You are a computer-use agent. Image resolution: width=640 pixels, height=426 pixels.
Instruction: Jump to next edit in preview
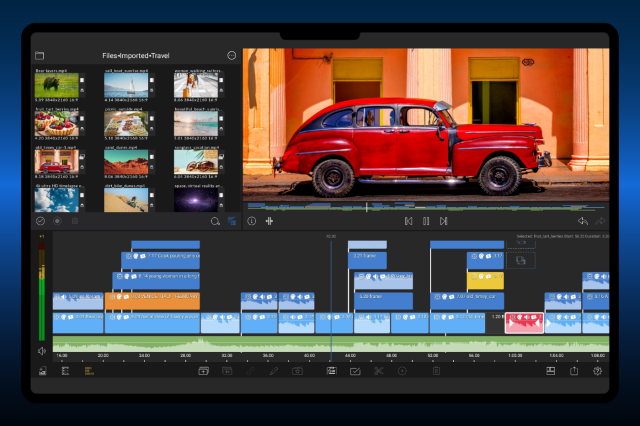click(x=443, y=221)
